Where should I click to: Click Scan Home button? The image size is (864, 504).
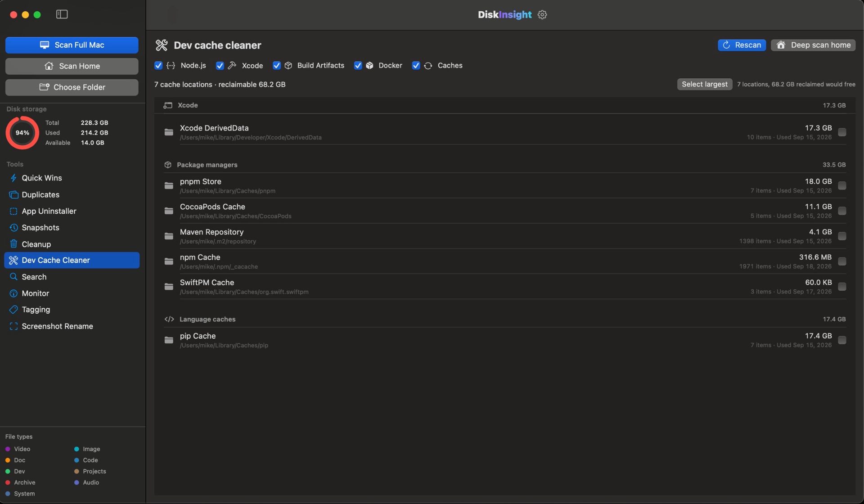coord(72,66)
